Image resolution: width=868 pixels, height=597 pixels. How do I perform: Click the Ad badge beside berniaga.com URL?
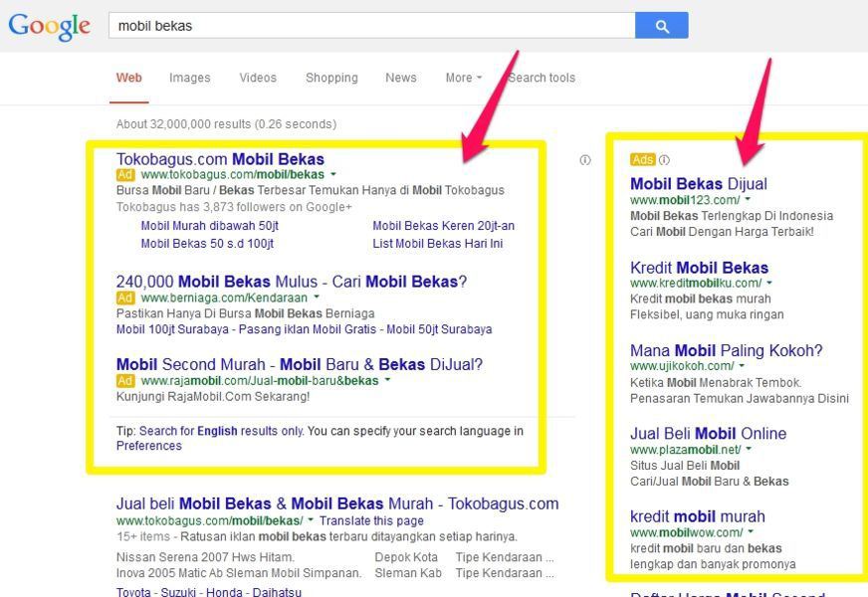125,298
